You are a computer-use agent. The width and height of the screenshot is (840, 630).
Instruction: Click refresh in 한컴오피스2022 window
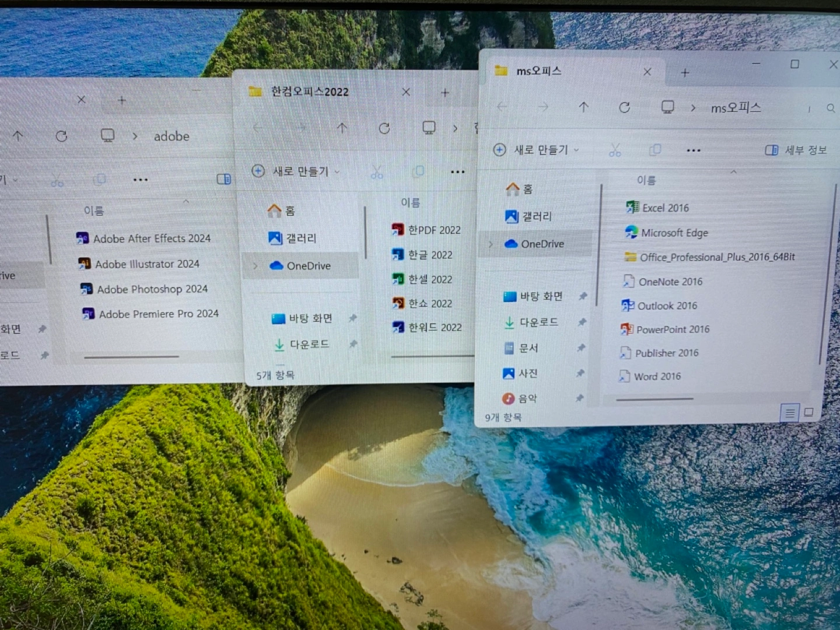coord(384,128)
